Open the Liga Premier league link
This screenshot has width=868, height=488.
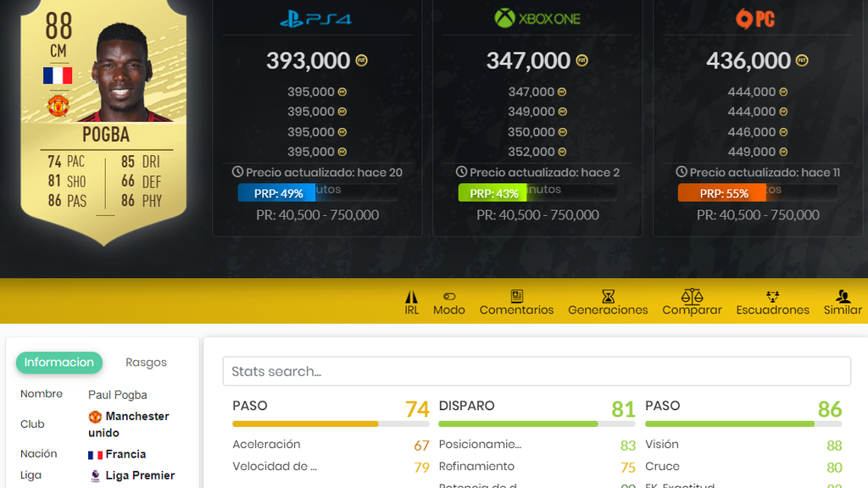(140, 475)
